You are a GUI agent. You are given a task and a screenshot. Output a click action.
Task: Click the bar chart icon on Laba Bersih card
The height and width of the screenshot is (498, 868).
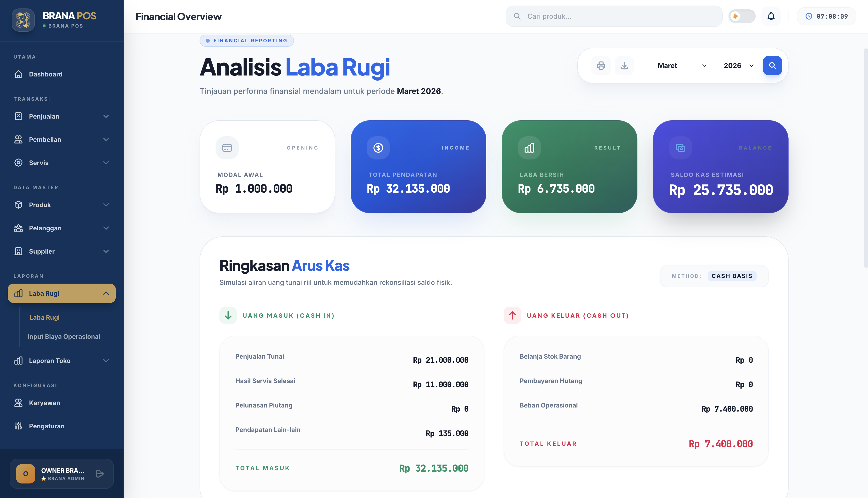pyautogui.click(x=529, y=148)
